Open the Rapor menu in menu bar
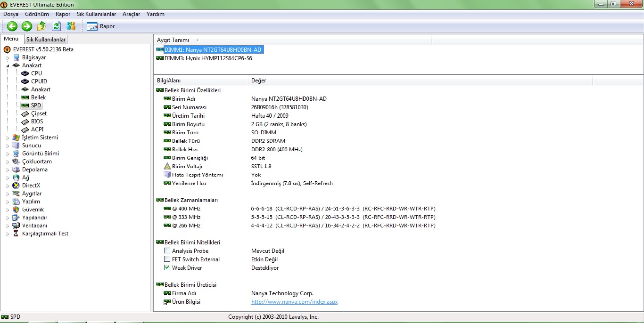The width and height of the screenshot is (644, 323). click(x=63, y=14)
